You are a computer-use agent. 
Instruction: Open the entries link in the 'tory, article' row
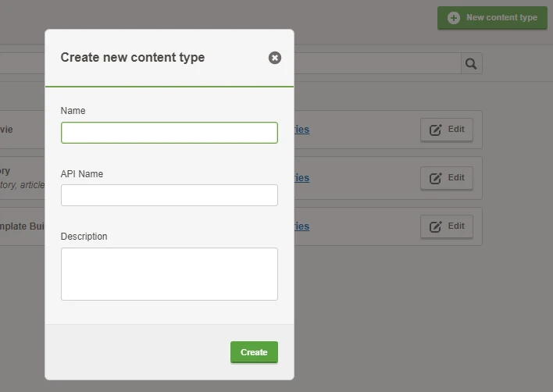click(x=302, y=178)
